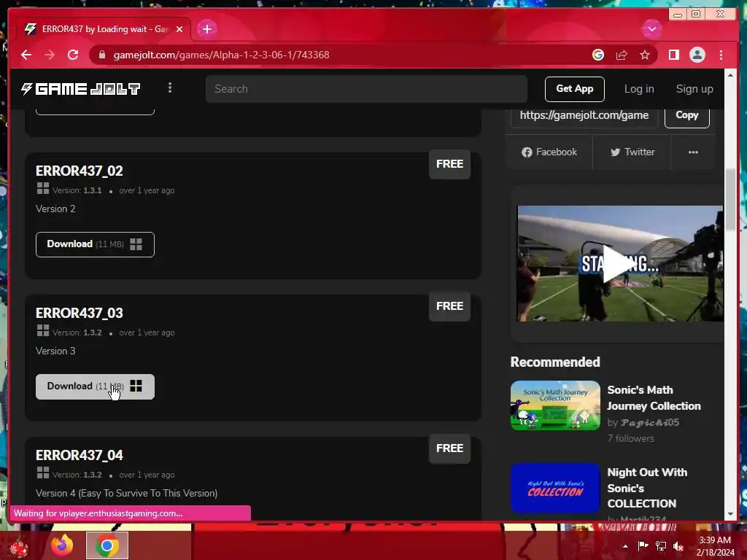The height and width of the screenshot is (560, 747).
Task: Open the Action Center flag icon
Action: pos(643,545)
